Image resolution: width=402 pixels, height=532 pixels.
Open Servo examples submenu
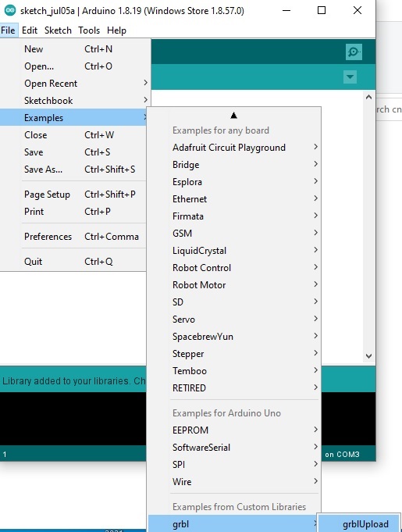(x=234, y=320)
